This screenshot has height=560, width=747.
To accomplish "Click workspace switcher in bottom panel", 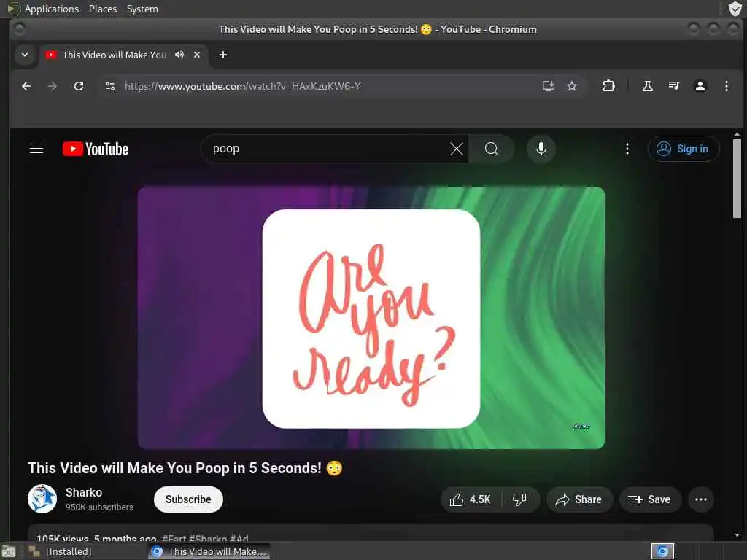I will [662, 551].
